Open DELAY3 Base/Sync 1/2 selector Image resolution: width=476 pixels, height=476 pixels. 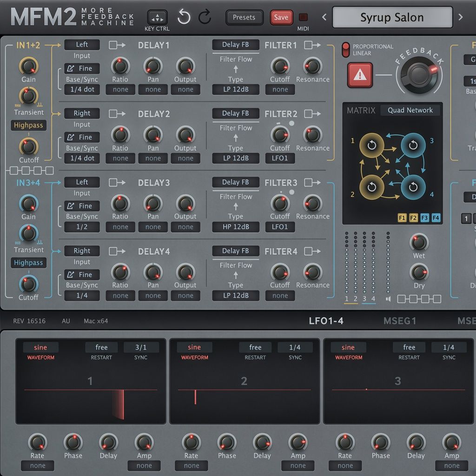pyautogui.click(x=82, y=227)
